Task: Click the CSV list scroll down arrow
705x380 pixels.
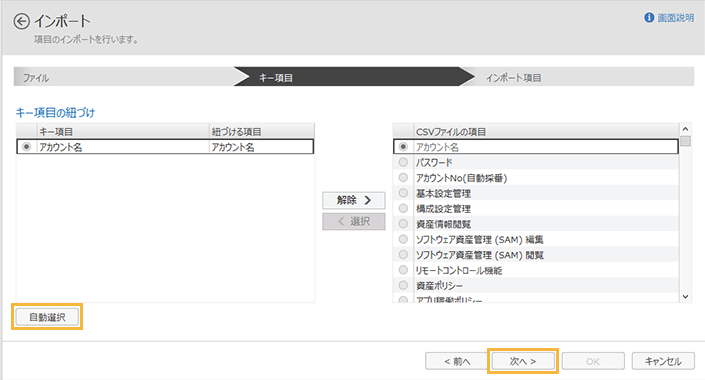Action: point(685,296)
